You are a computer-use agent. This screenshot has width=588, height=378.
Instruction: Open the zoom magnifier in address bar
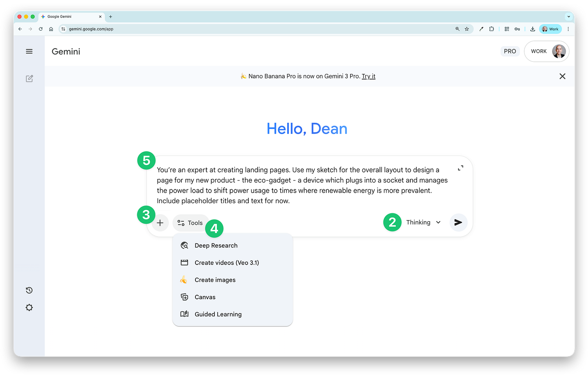[457, 29]
